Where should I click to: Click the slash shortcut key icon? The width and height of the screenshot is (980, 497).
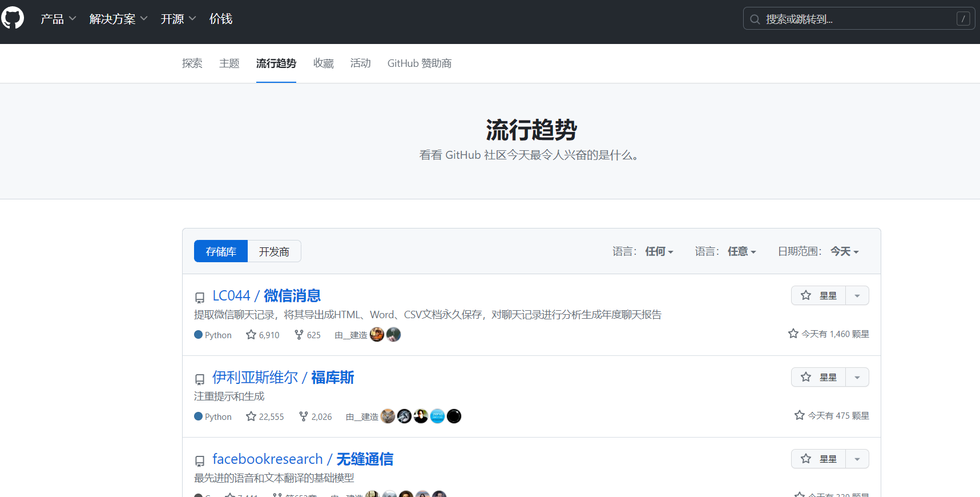tap(963, 19)
